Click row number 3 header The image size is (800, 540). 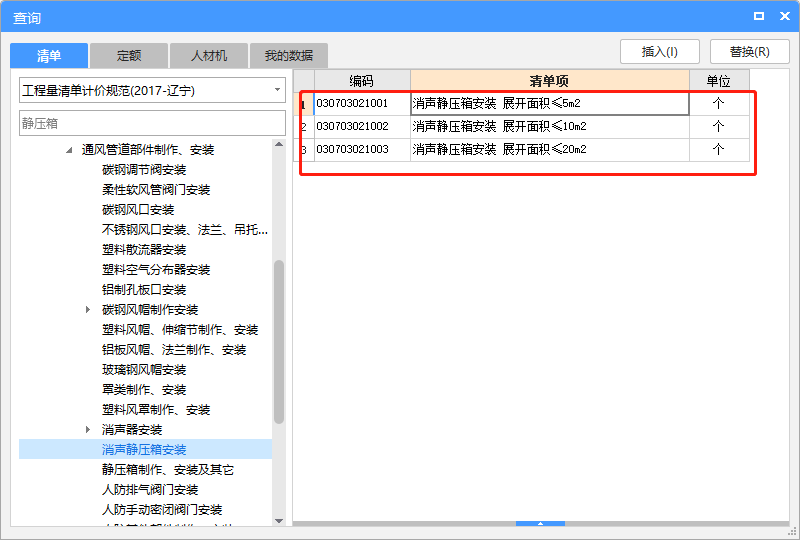(304, 150)
